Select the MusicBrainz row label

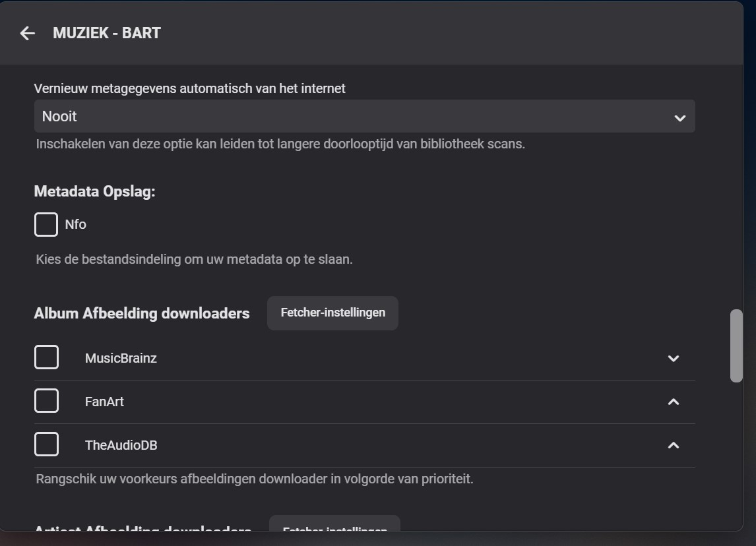click(x=121, y=358)
